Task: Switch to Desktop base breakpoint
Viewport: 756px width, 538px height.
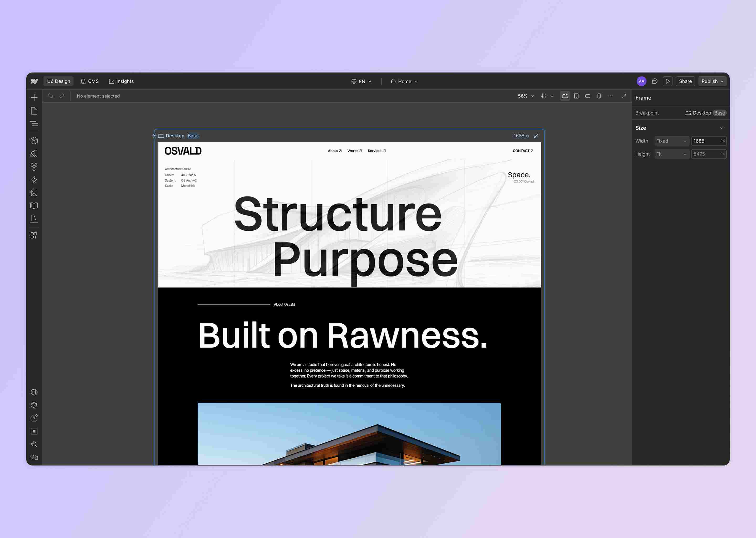Action: (565, 96)
